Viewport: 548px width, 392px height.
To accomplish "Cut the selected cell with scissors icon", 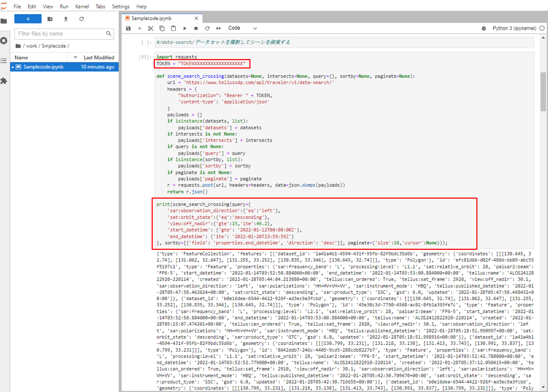I will tap(151, 28).
